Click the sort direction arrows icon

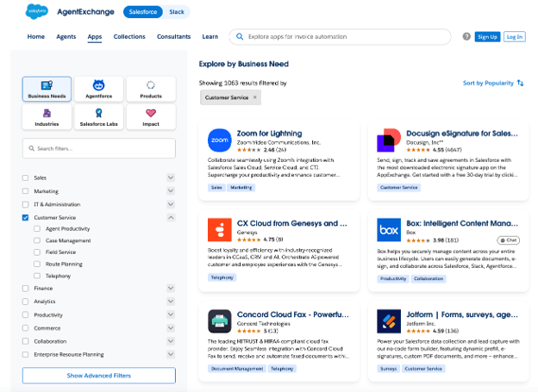click(x=521, y=83)
